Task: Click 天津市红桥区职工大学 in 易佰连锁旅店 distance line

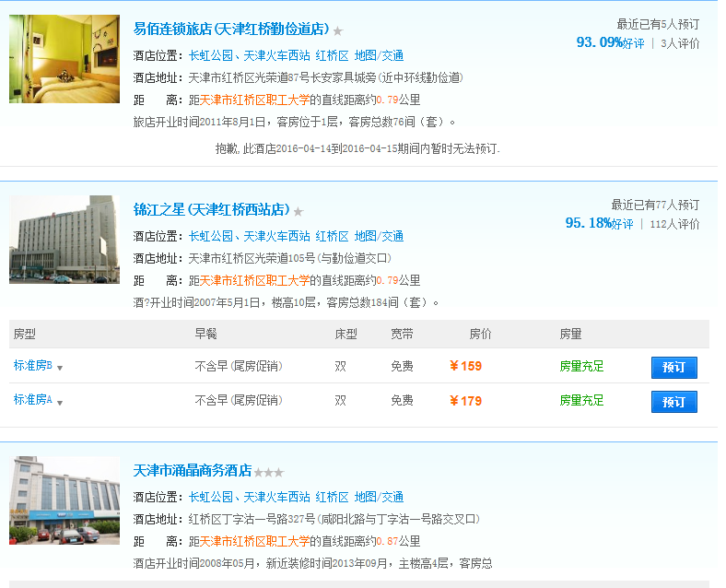Action: pos(254,100)
